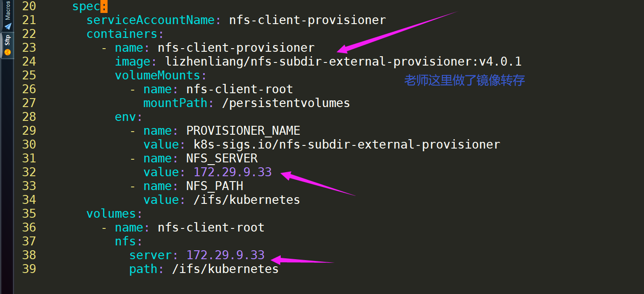Click the blue Chinese annotation text
The height and width of the screenshot is (294, 644).
point(465,80)
